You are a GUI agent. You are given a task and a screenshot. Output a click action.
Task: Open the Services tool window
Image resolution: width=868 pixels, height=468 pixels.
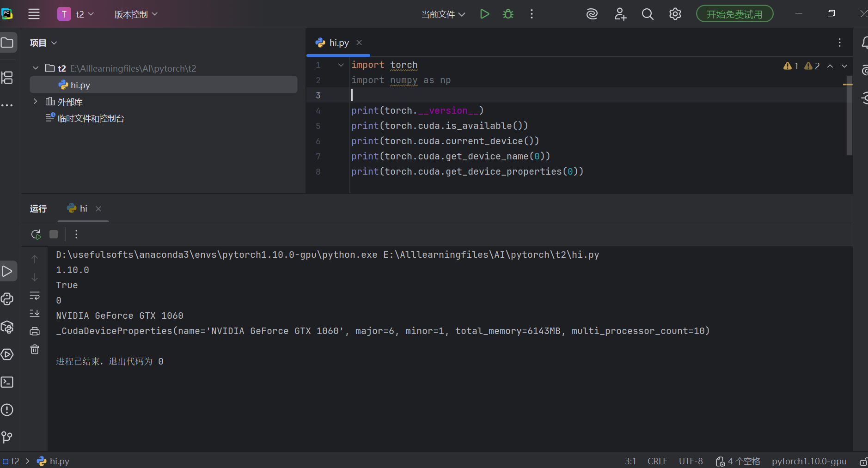pyautogui.click(x=7, y=354)
